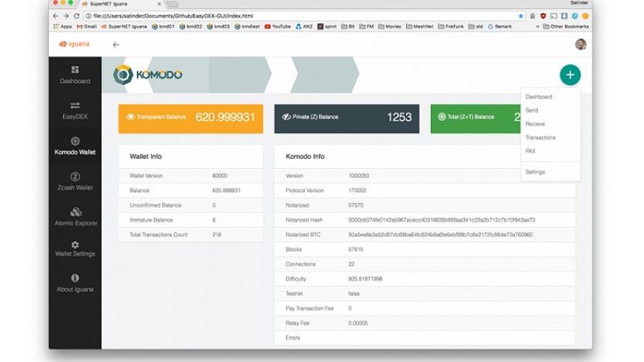Viewport: 644px width, 362px height.
Task: Click the red shield extension icon
Action: [x=543, y=16]
